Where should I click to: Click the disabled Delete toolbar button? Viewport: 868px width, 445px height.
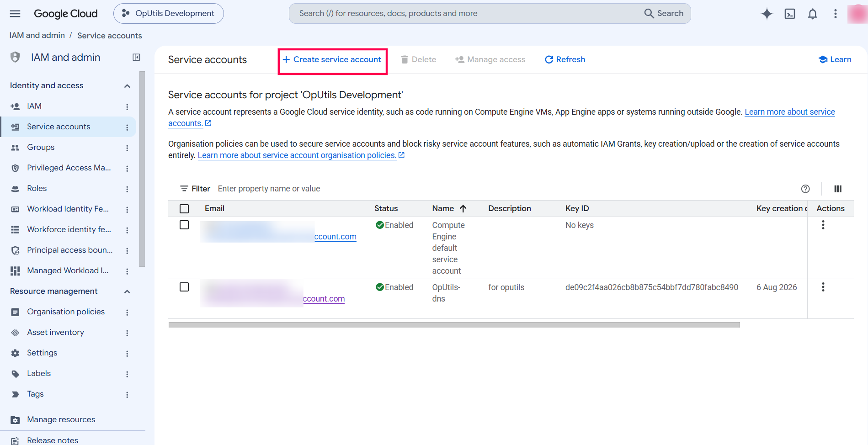click(x=418, y=59)
